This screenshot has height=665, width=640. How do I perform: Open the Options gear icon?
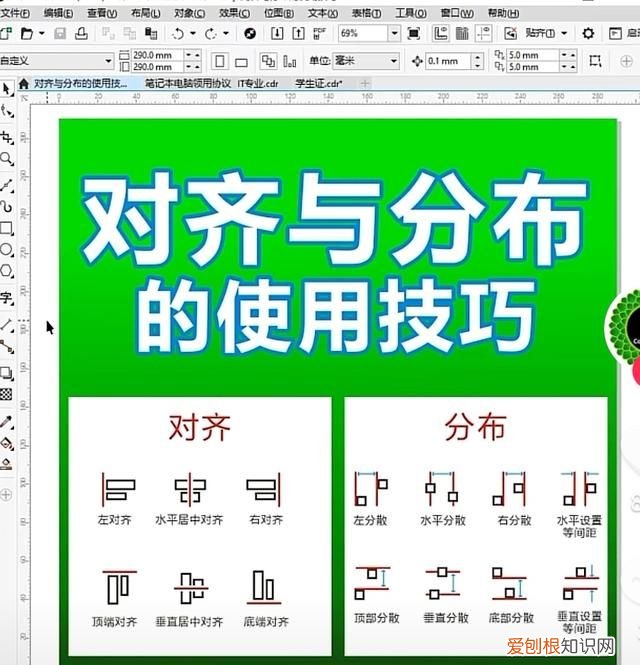pyautogui.click(x=588, y=33)
